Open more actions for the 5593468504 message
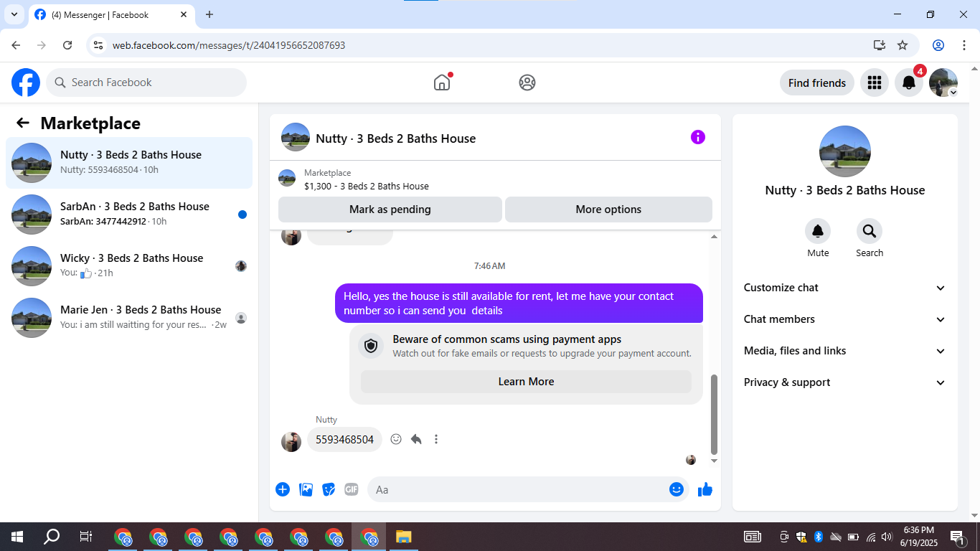The image size is (980, 551). pos(436,439)
